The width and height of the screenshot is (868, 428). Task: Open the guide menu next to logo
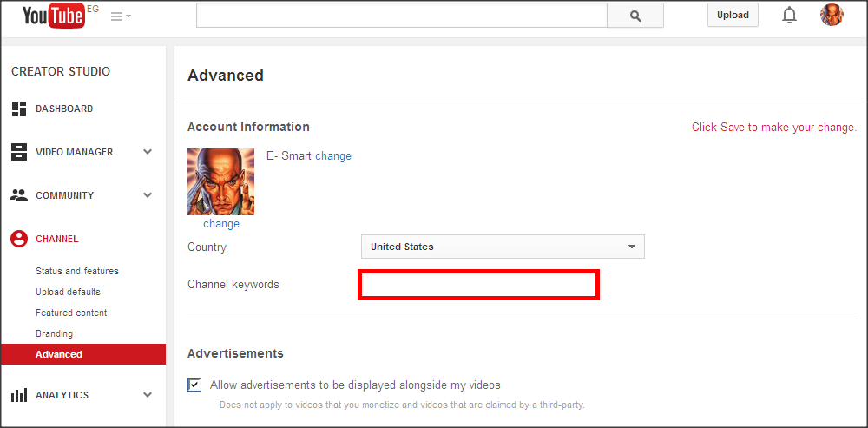[121, 16]
